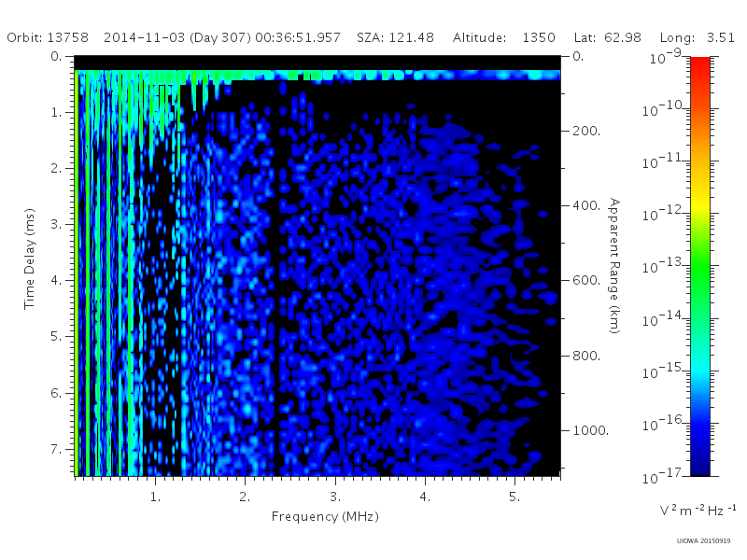Click the Orbit: 13758 header label
Image resolution: width=747 pixels, height=560 pixels.
pos(48,37)
